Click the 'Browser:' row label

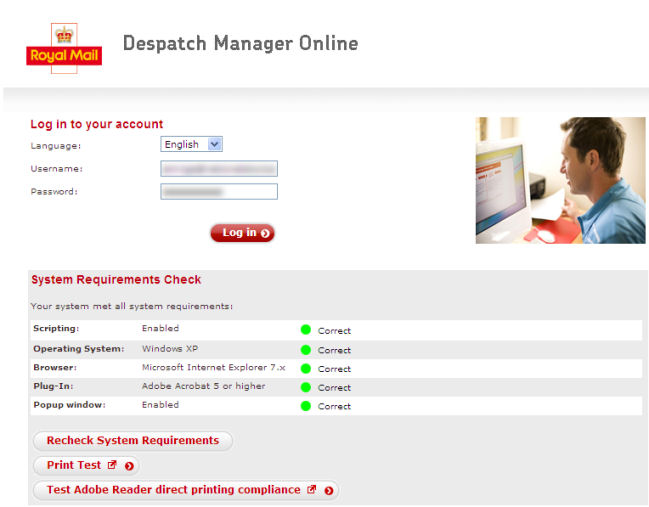click(x=55, y=367)
